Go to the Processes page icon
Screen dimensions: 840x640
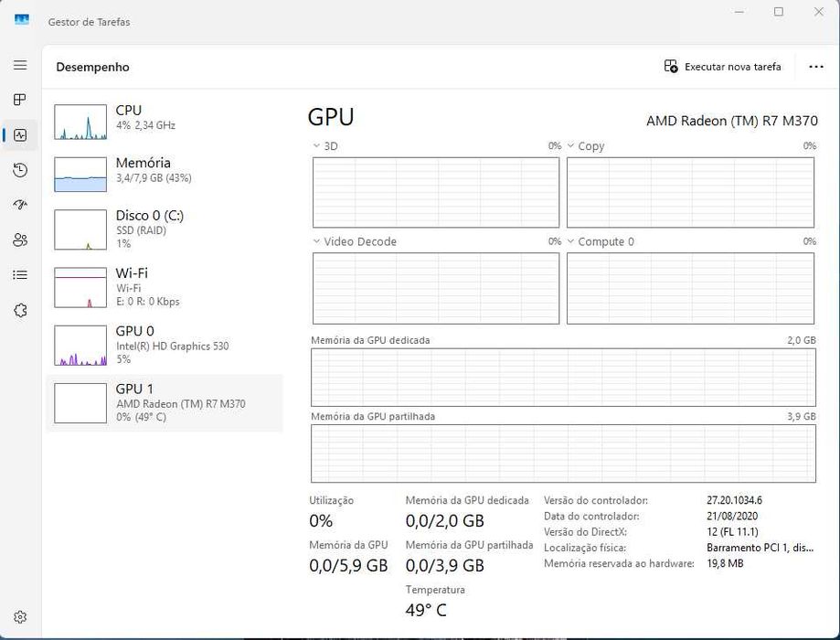point(20,100)
